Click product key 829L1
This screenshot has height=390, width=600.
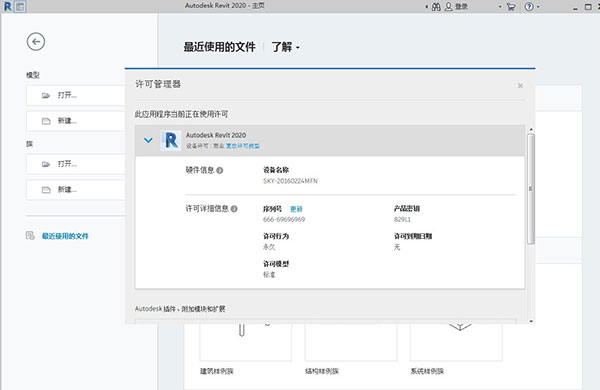pyautogui.click(x=402, y=219)
